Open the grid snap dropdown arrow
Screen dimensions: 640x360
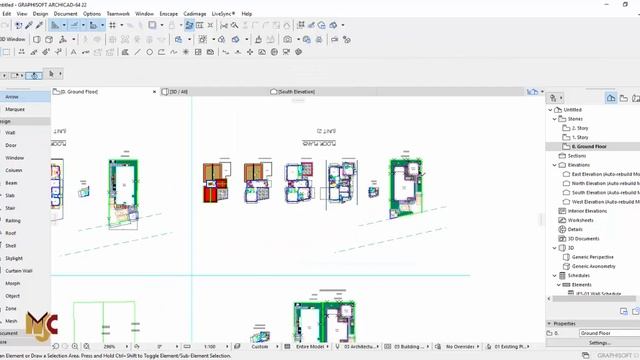[122, 25]
